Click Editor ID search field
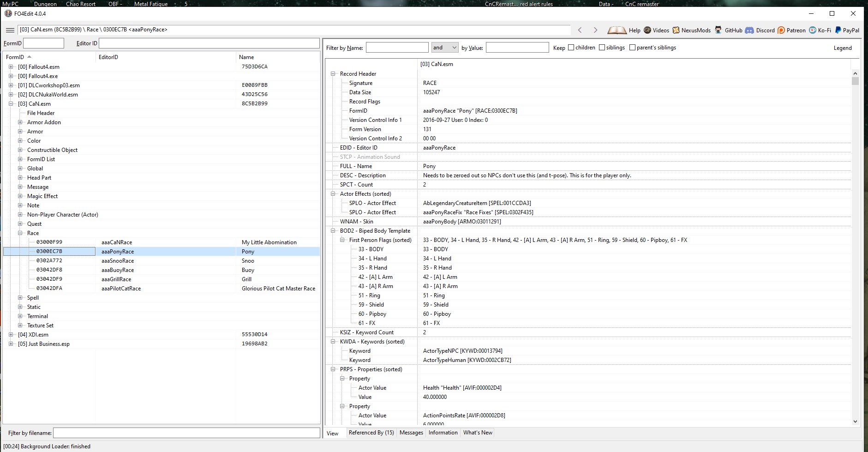The width and height of the screenshot is (868, 452). pyautogui.click(x=209, y=43)
